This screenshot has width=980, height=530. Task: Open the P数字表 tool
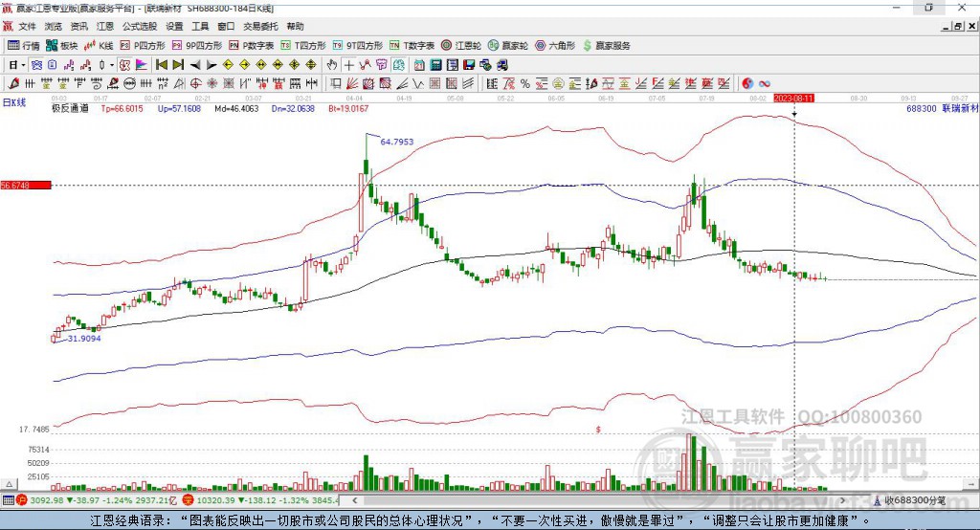(252, 46)
